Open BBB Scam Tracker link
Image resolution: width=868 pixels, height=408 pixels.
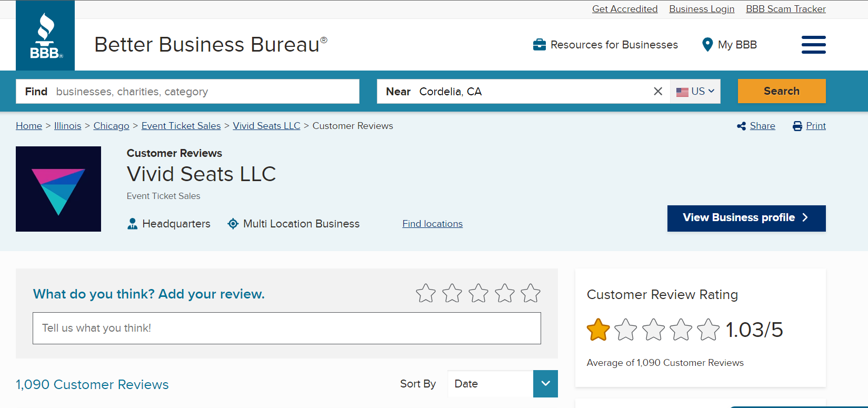786,9
